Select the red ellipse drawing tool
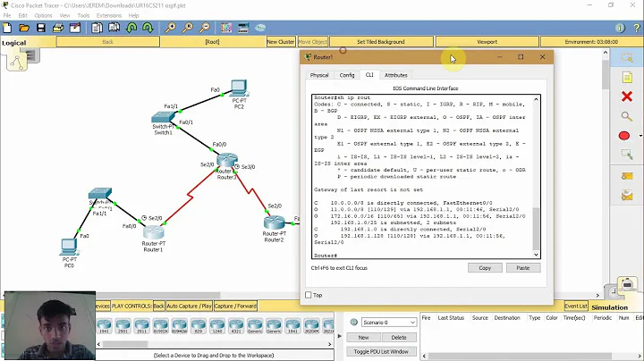 click(624, 136)
